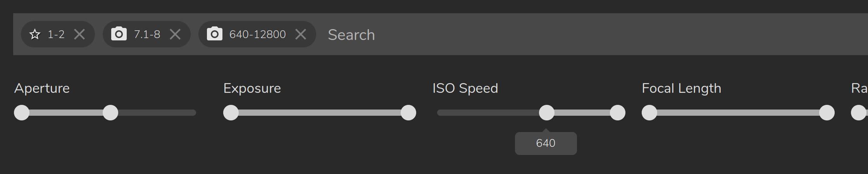This screenshot has height=174, width=868.
Task: Select the 640-12800 chip label text
Action: [257, 35]
